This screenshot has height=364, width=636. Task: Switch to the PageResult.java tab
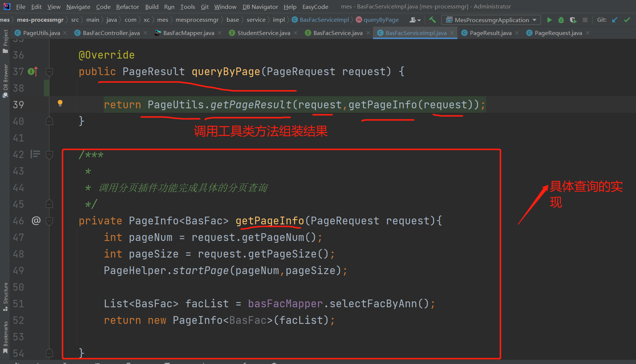coord(491,33)
